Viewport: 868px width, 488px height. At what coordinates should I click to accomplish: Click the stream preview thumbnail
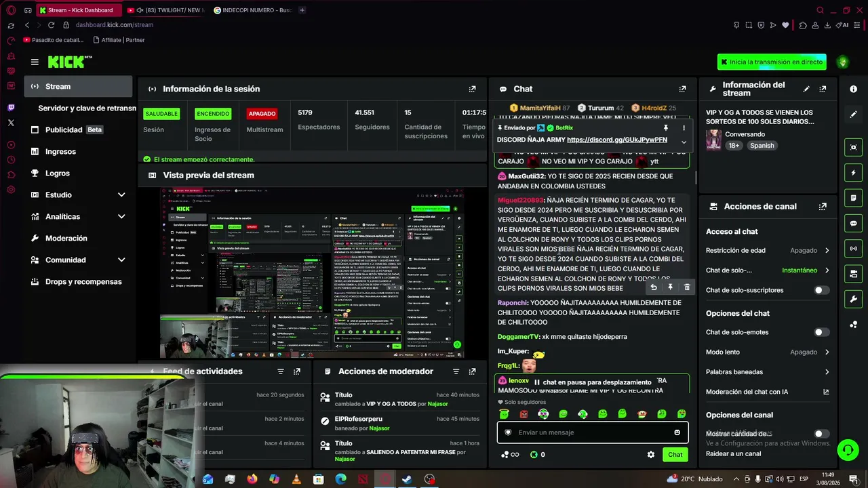pos(313,272)
